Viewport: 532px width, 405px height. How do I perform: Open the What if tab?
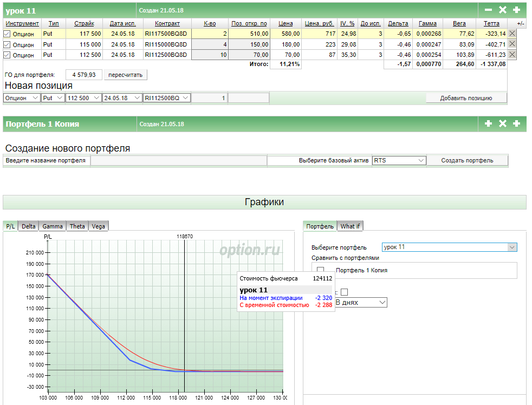[x=350, y=226]
